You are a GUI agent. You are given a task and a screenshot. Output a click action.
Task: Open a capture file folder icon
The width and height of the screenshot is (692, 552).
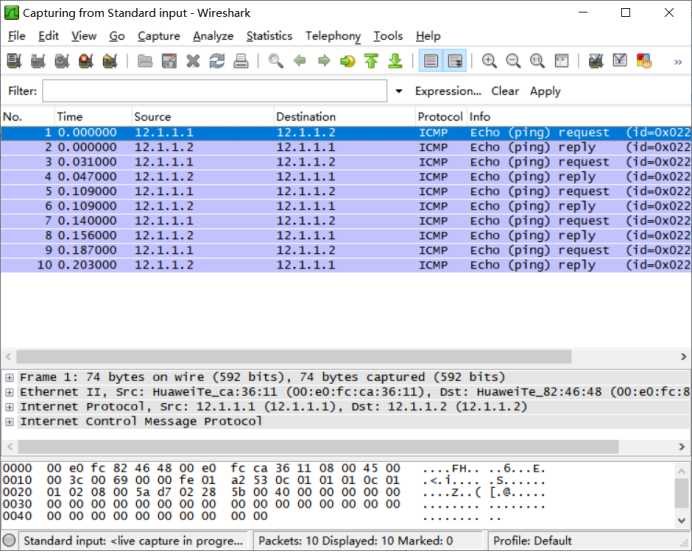(145, 61)
